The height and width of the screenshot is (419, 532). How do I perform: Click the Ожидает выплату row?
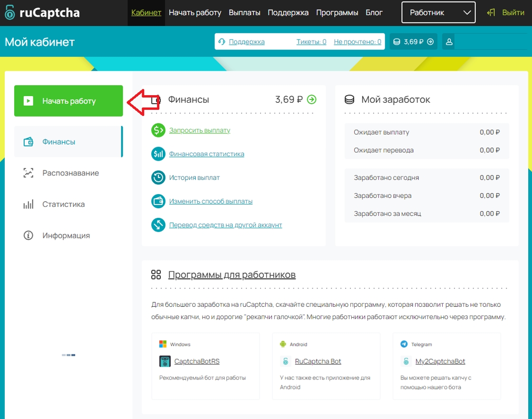(427, 132)
